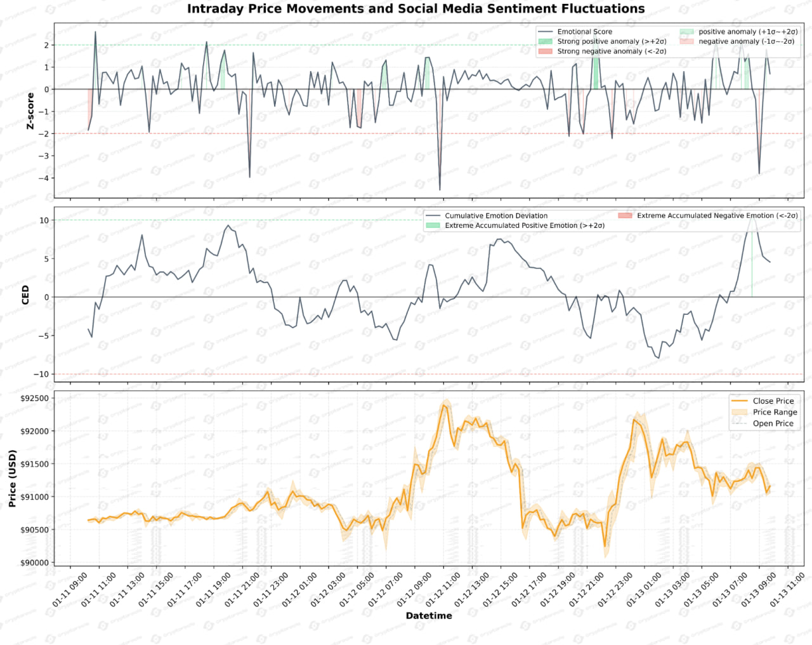Click the Close Price orange legend line
Viewport: 812px width, 645px height.
739,401
